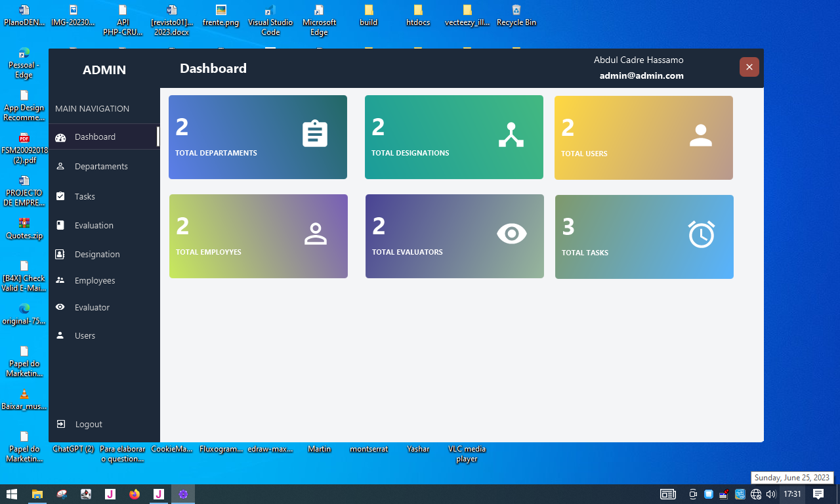The height and width of the screenshot is (504, 840).
Task: Open admin@admin.com account details
Action: point(641,75)
